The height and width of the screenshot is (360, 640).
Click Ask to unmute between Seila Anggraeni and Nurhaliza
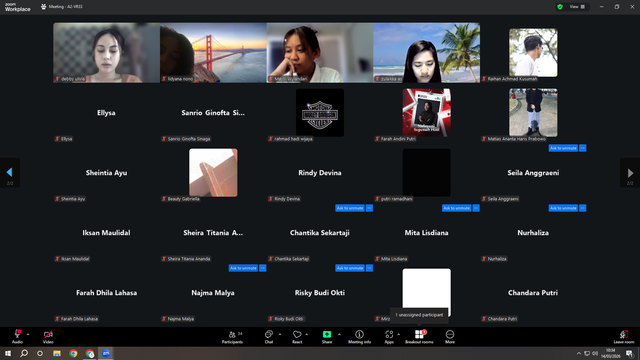[563, 208]
